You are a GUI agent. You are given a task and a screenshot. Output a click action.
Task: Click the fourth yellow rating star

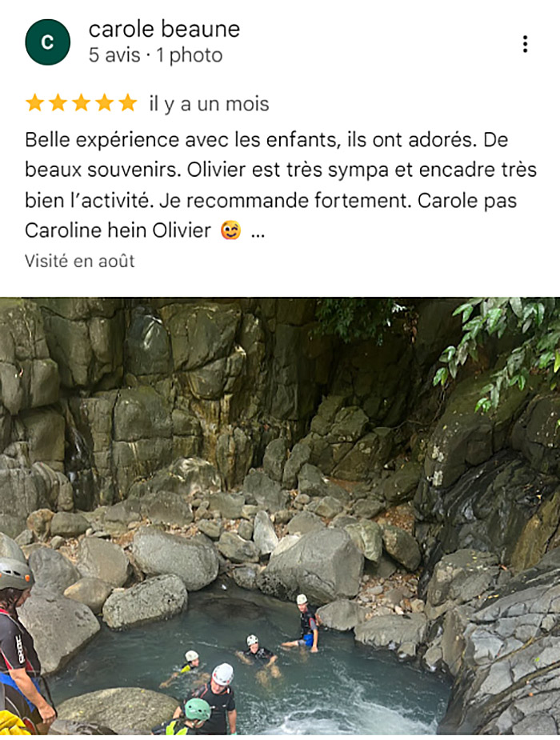(x=104, y=103)
